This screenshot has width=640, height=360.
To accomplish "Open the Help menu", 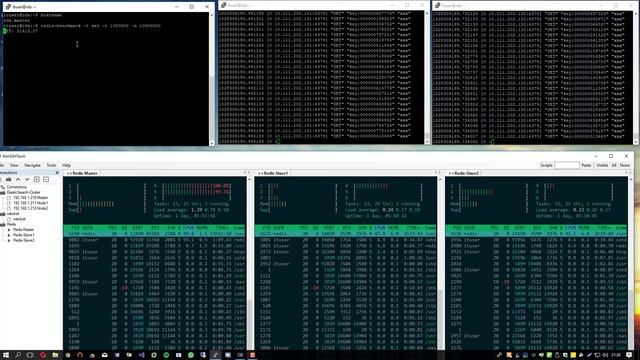I will (66, 165).
